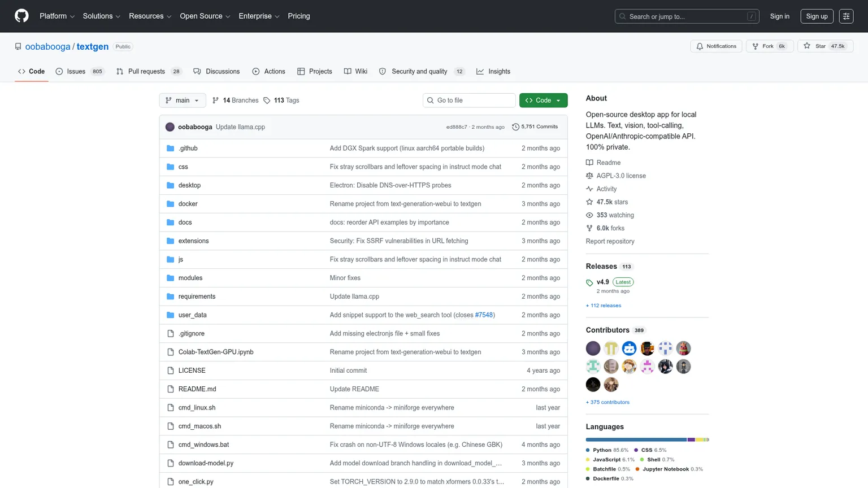868x488 pixels.
Task: Expand the Platform menu
Action: (x=57, y=16)
